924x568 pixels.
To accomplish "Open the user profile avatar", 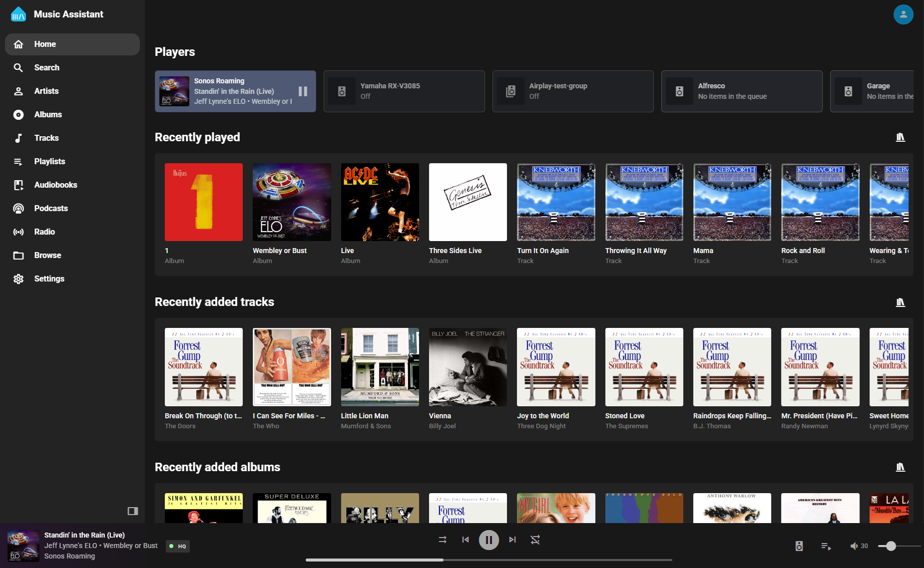I will pyautogui.click(x=904, y=14).
